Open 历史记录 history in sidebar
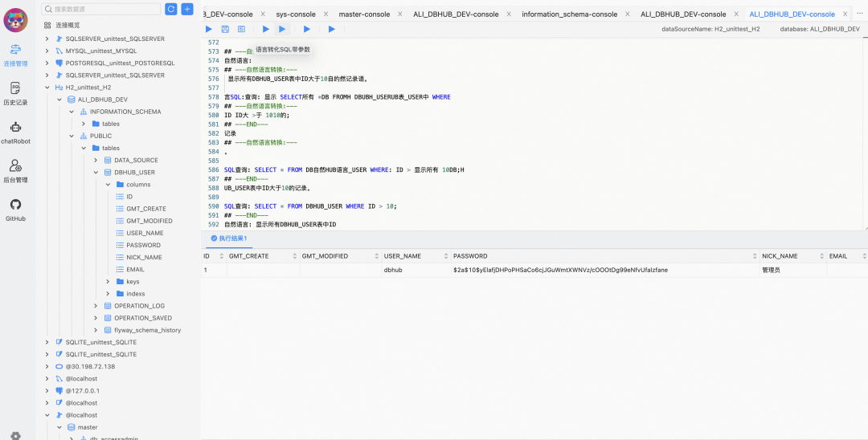Screen dimensions: 868x440 (x=15, y=95)
